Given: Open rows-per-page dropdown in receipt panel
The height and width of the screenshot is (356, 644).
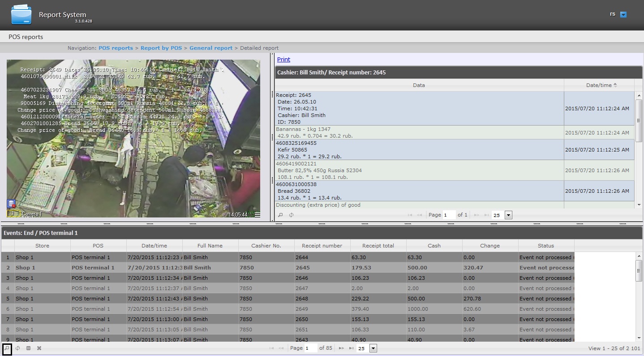Looking at the screenshot, I should point(508,215).
